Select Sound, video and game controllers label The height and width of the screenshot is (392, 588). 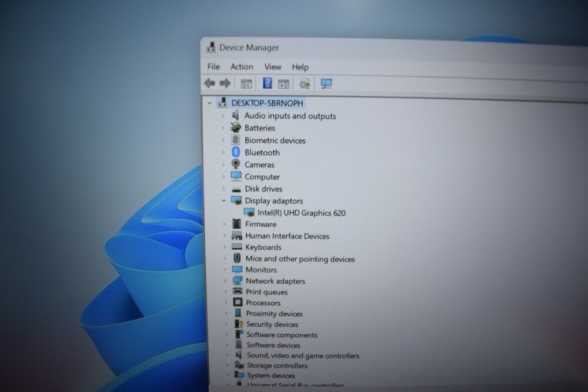point(303,356)
